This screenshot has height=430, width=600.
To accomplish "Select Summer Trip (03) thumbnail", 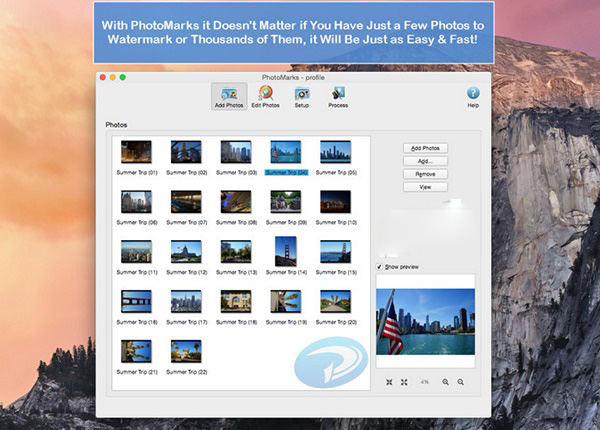I will coord(236,152).
